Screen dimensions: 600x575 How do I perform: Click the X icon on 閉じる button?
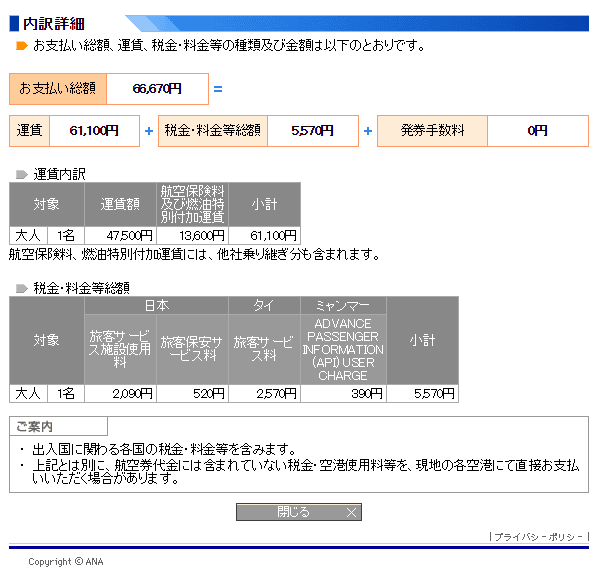coord(351,512)
